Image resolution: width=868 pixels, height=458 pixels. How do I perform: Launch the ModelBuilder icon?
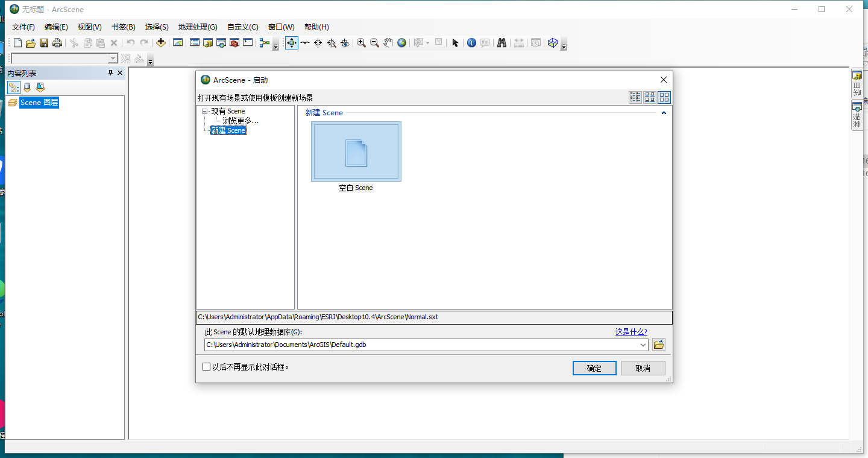click(x=265, y=43)
